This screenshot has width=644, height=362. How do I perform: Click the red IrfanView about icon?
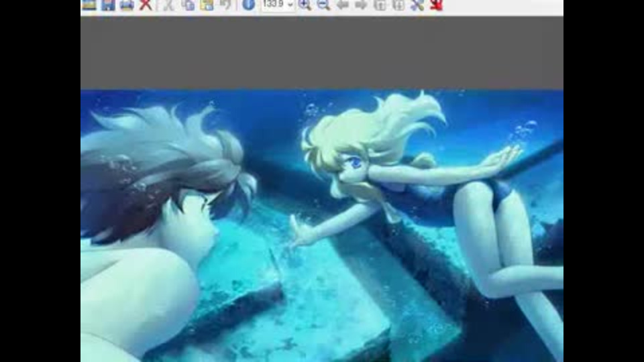coord(436,5)
